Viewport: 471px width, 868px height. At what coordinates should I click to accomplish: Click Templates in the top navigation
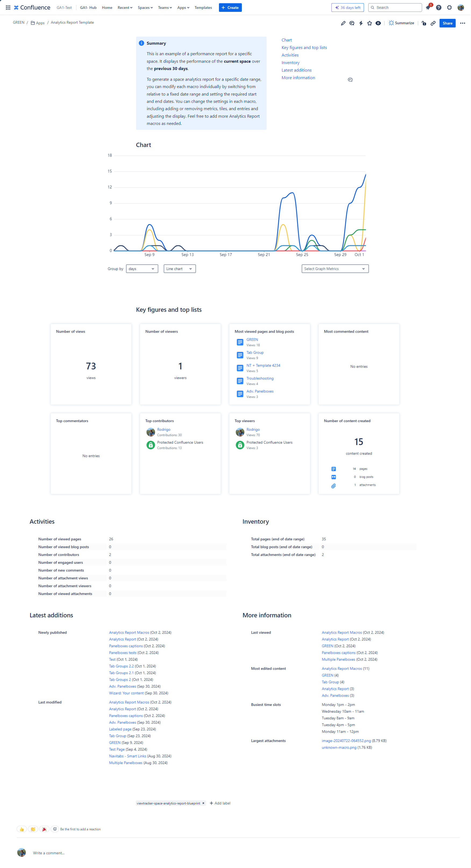(x=203, y=8)
